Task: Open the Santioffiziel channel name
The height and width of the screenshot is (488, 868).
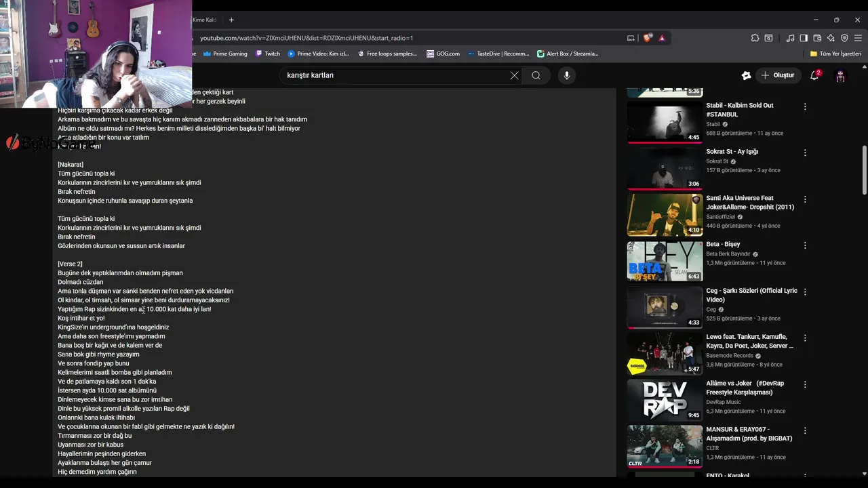Action: [x=720, y=217]
